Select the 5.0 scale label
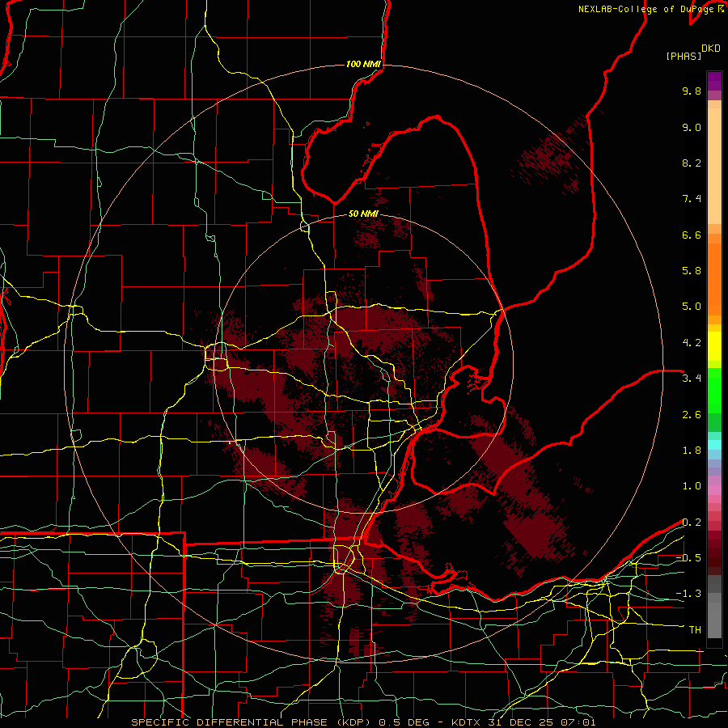 692,307
